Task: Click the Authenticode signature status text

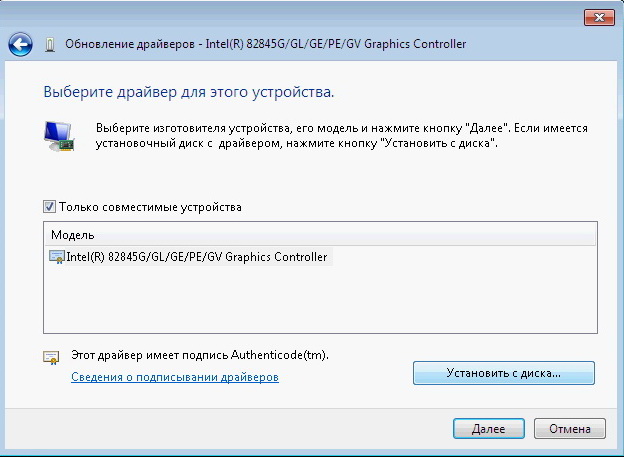Action: pos(200,355)
